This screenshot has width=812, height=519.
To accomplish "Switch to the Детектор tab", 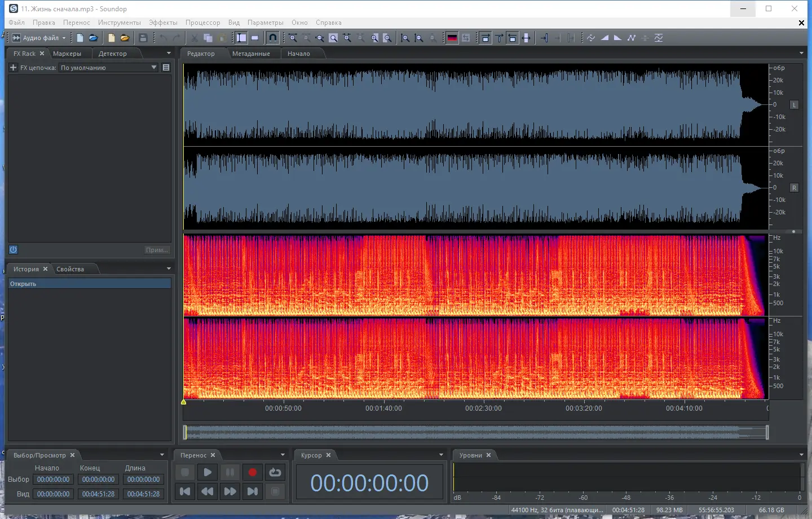I will [113, 54].
